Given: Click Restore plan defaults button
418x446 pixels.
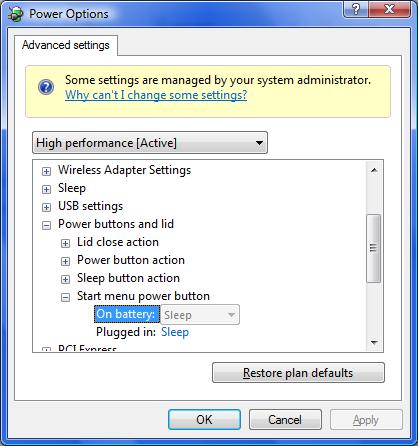Looking at the screenshot, I should click(x=298, y=373).
